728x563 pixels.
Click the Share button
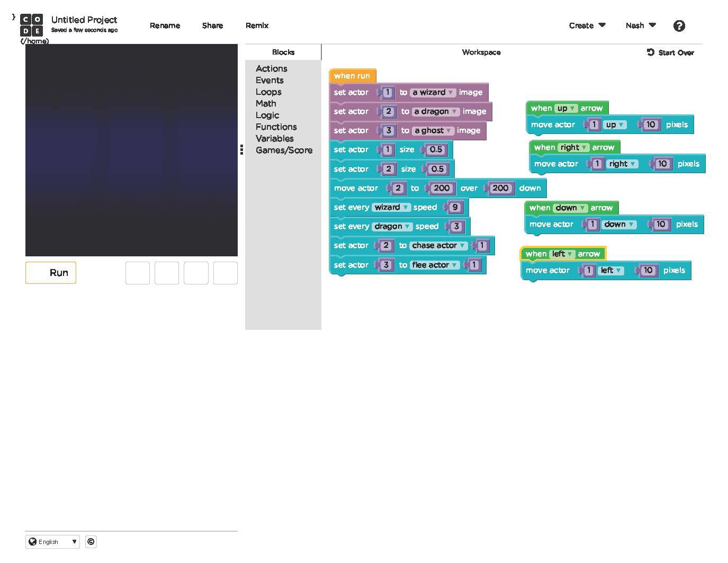coord(212,25)
